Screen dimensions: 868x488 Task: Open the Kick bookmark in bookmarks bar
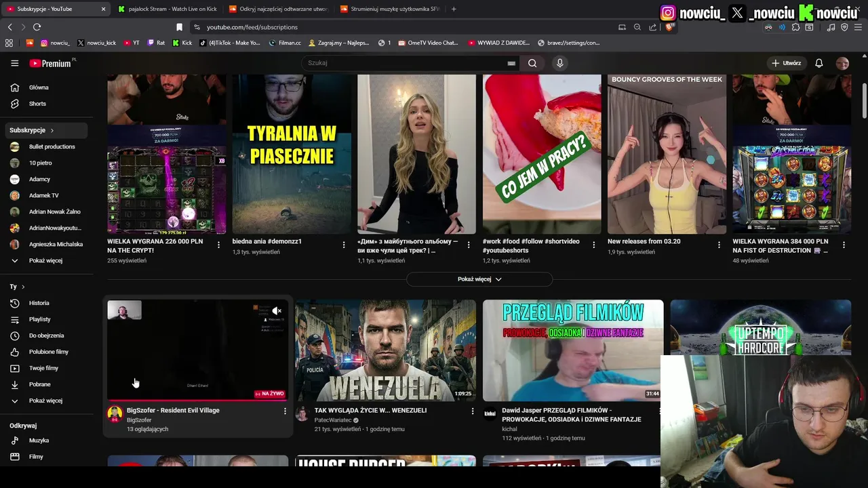[182, 43]
